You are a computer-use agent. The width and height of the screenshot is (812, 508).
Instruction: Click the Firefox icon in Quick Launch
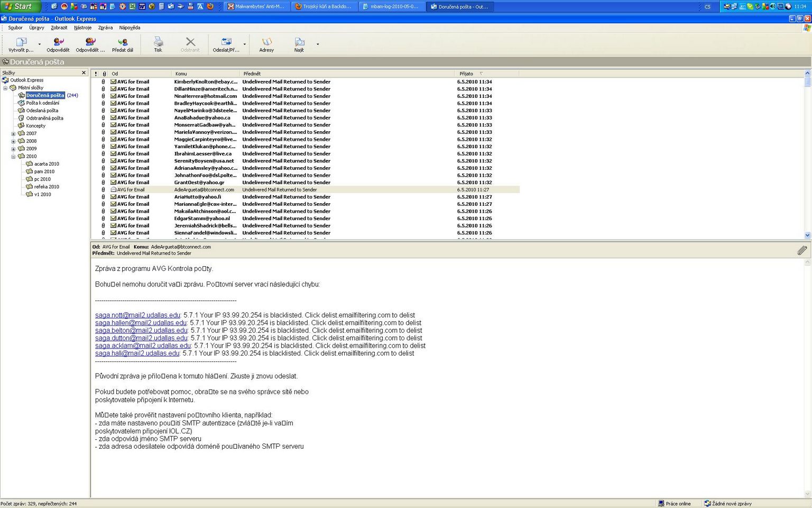click(210, 6)
